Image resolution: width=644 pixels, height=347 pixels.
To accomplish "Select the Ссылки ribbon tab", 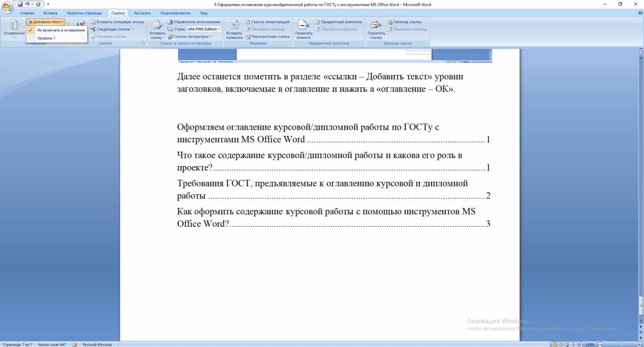I will (117, 14).
